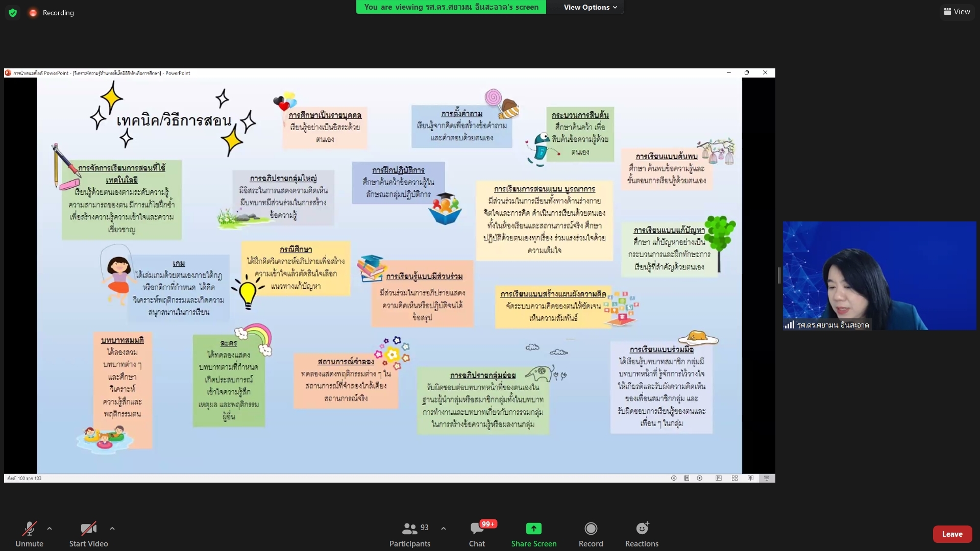The height and width of the screenshot is (551, 980).
Task: Open the slide menu icon in PowerPoint status bar
Action: tap(687, 478)
